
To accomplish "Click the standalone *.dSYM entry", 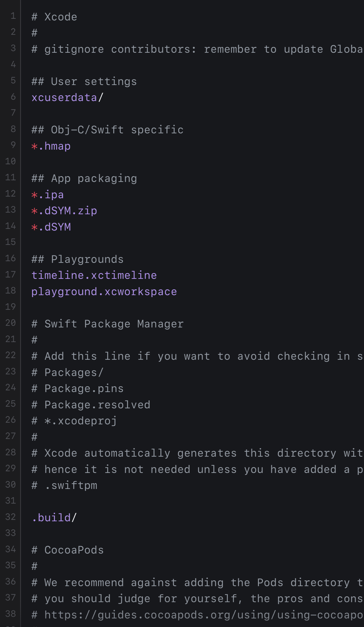I will (x=51, y=227).
